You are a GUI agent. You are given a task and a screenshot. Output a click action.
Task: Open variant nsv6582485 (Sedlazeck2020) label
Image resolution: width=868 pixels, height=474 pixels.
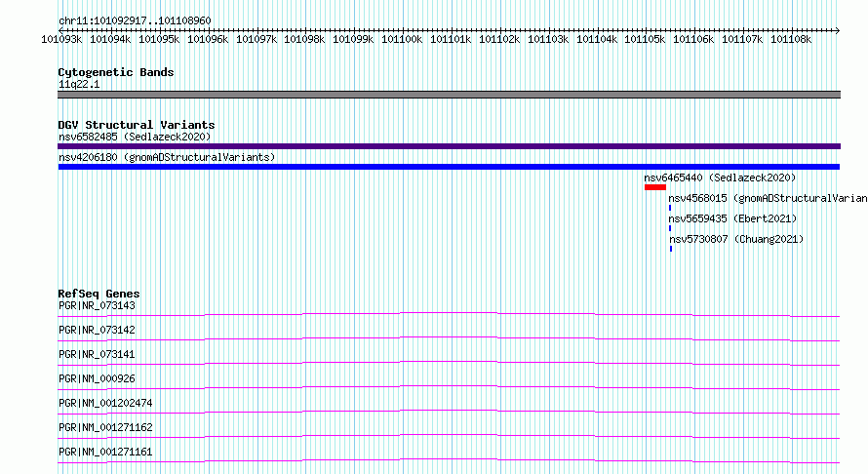coord(135,137)
